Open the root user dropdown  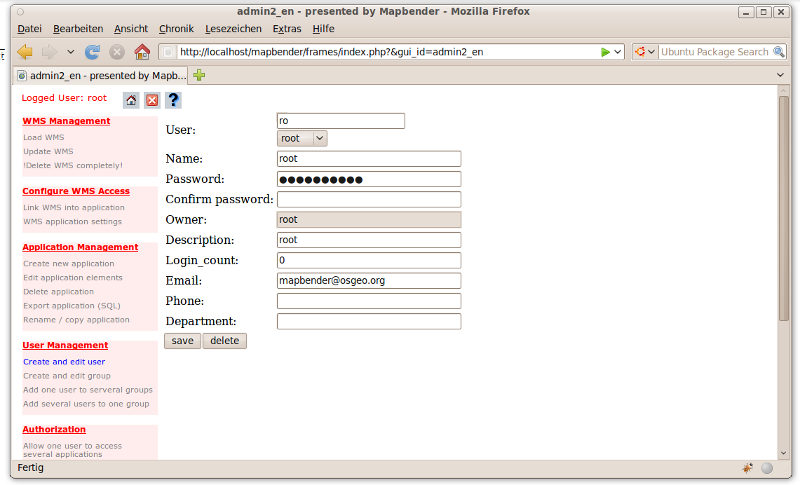click(302, 138)
